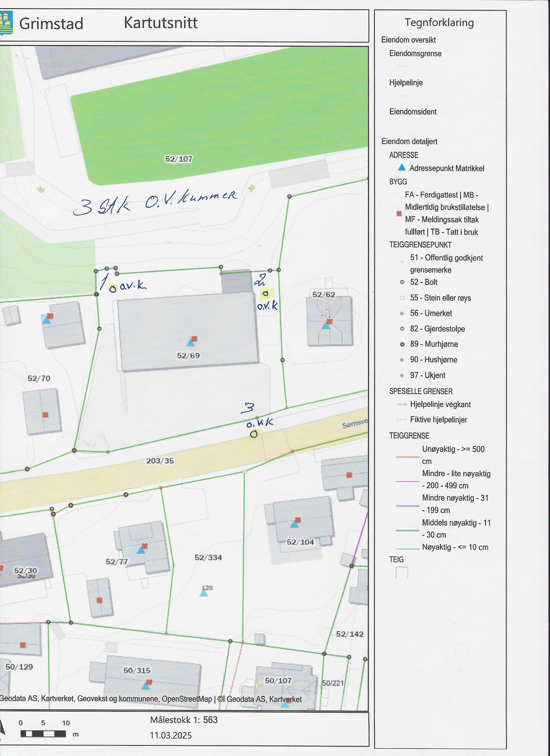The width and height of the screenshot is (550, 756).
Task: Click handwritten manhole circle number 3 on the road
Action: [x=254, y=434]
